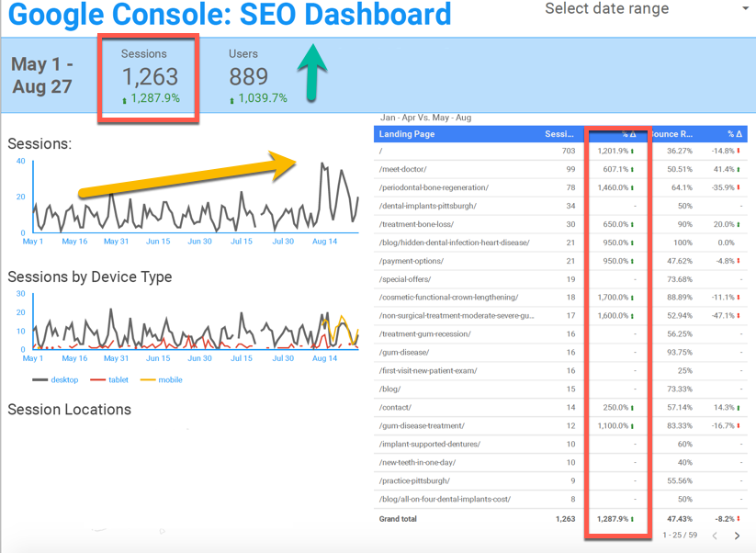Click the 1,460.0% sessions change cell
The height and width of the screenshot is (553, 756).
[x=615, y=187]
